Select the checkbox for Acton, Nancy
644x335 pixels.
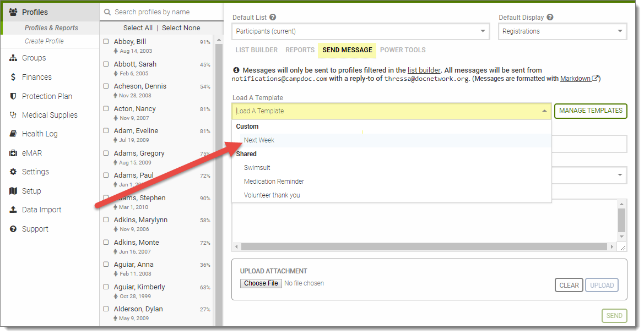(106, 109)
